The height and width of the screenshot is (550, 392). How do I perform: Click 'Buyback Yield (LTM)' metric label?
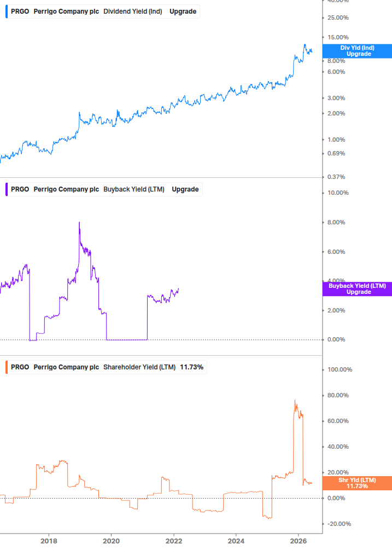[134, 189]
